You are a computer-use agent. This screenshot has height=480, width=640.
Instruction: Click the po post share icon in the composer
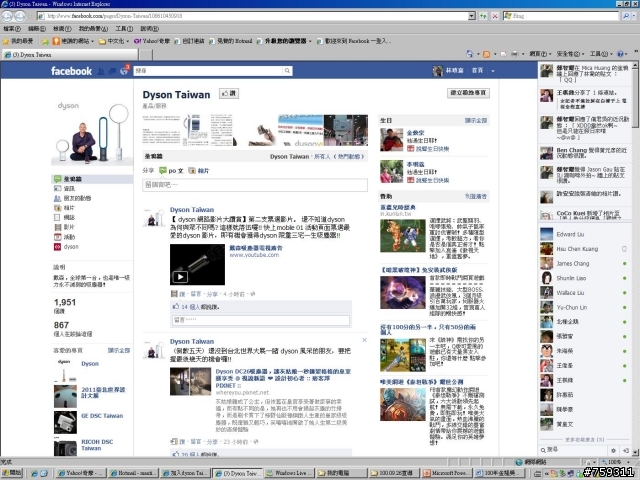pos(171,171)
